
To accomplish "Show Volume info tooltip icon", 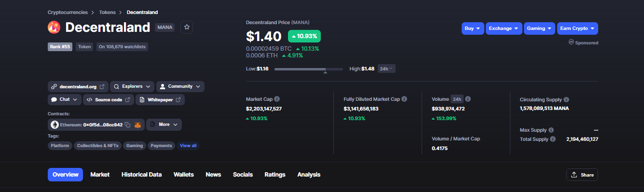I will point(468,99).
